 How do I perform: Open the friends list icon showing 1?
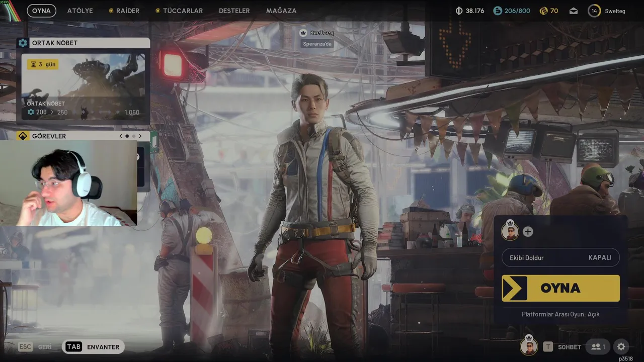(x=598, y=347)
